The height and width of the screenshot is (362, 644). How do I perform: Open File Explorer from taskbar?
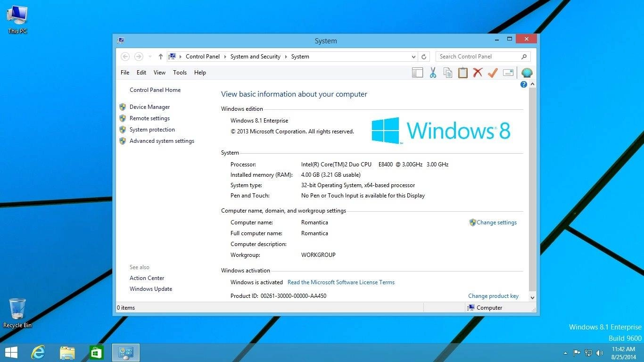click(67, 352)
